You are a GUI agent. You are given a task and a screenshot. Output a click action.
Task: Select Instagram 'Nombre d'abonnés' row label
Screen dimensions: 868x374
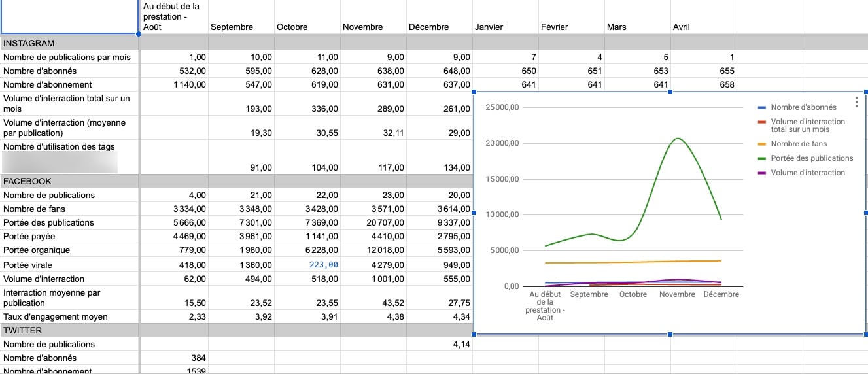point(70,71)
